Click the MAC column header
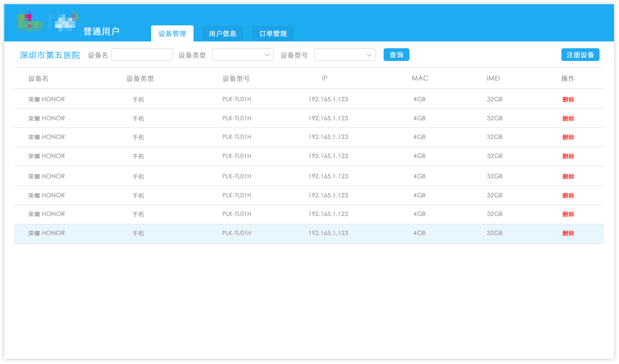This screenshot has width=619, height=364. tap(420, 78)
